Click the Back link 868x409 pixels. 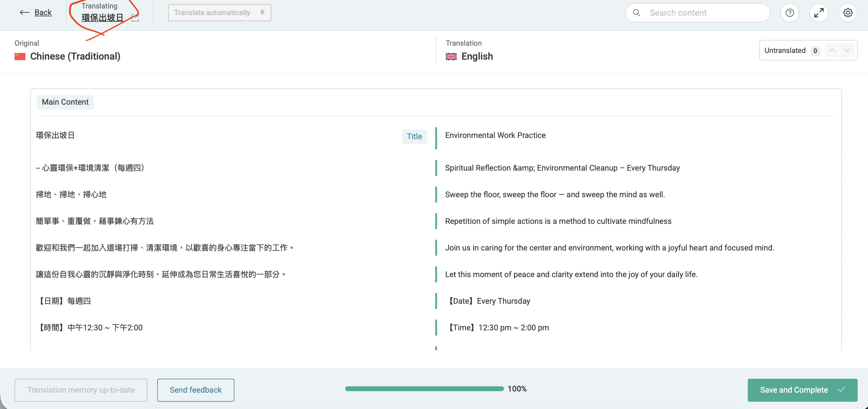click(x=43, y=13)
